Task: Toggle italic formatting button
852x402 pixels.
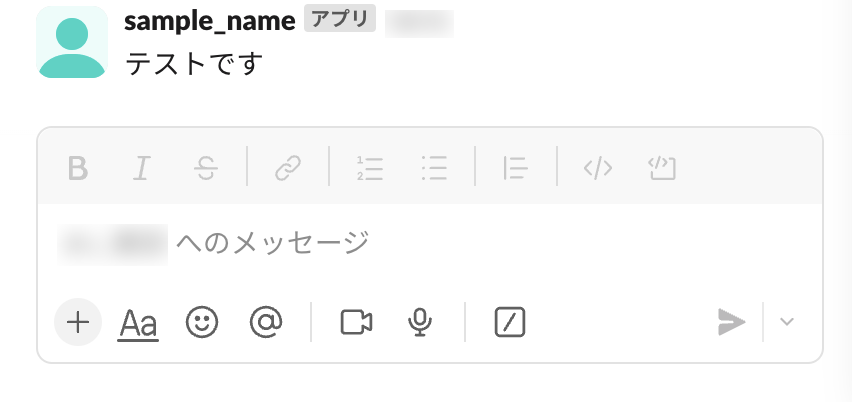Action: [141, 168]
